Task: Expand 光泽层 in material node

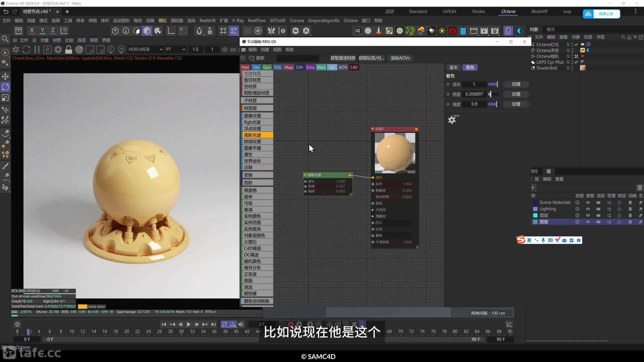Action: pos(373,210)
